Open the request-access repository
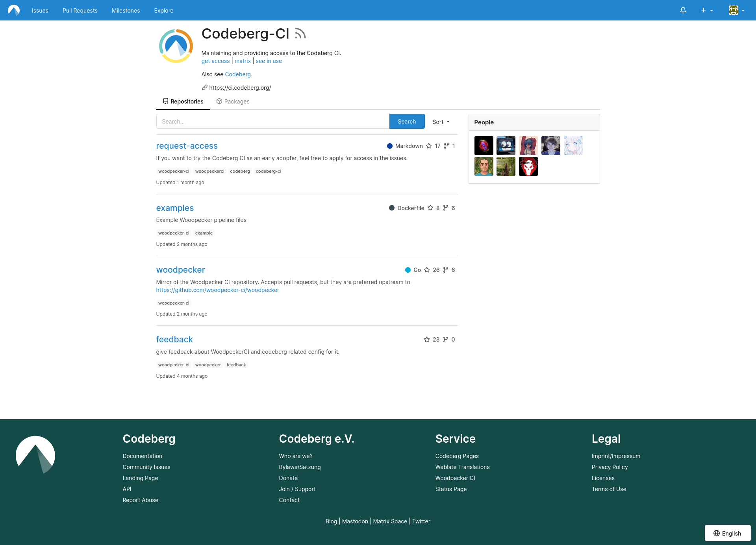756x545 pixels. click(x=187, y=146)
